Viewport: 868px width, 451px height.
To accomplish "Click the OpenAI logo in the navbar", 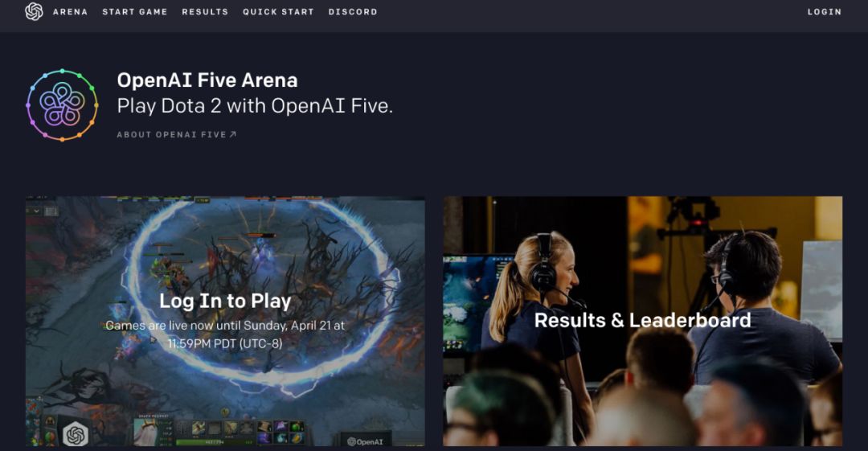I will pos(34,11).
